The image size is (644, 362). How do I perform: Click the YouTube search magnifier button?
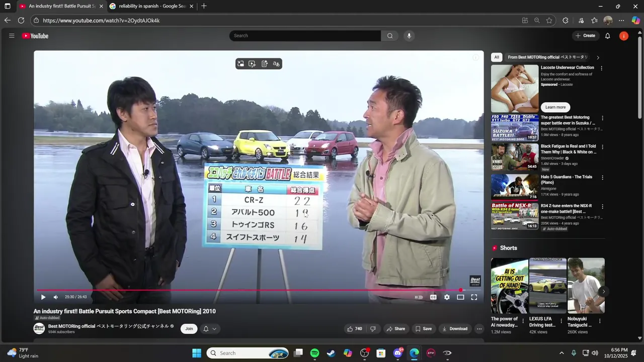pos(390,36)
